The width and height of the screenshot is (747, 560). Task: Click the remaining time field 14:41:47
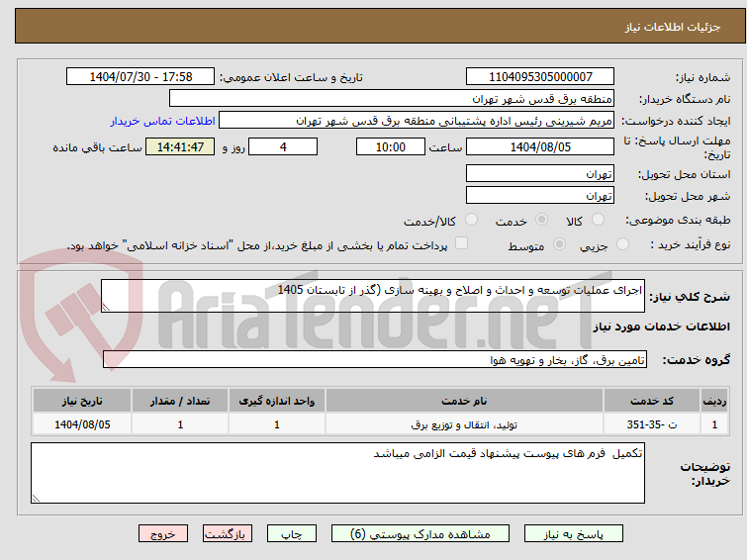[x=180, y=146]
